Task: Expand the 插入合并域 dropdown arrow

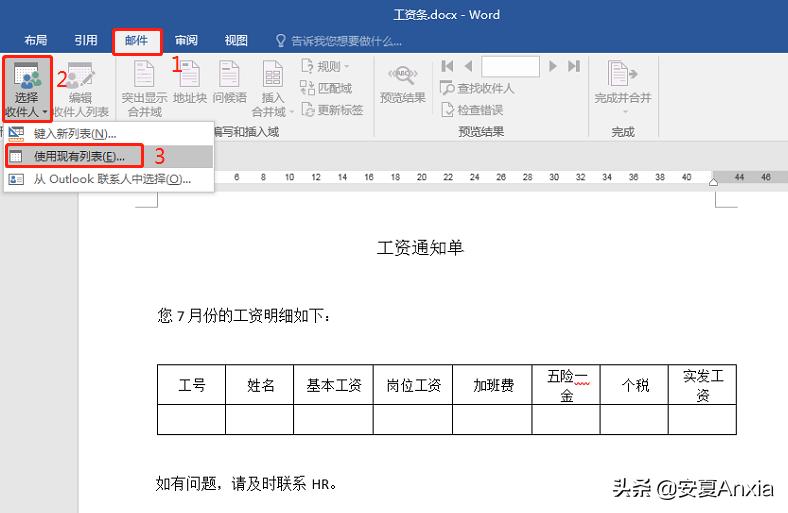Action: 291,112
